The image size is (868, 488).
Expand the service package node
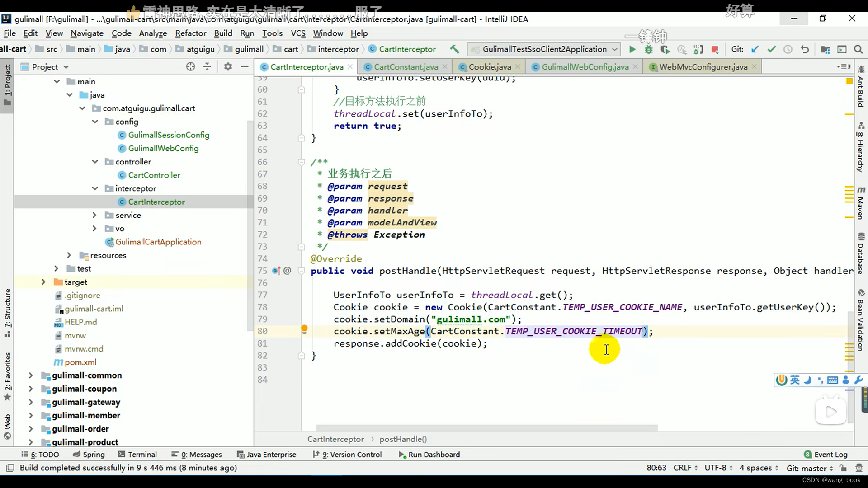pyautogui.click(x=94, y=215)
